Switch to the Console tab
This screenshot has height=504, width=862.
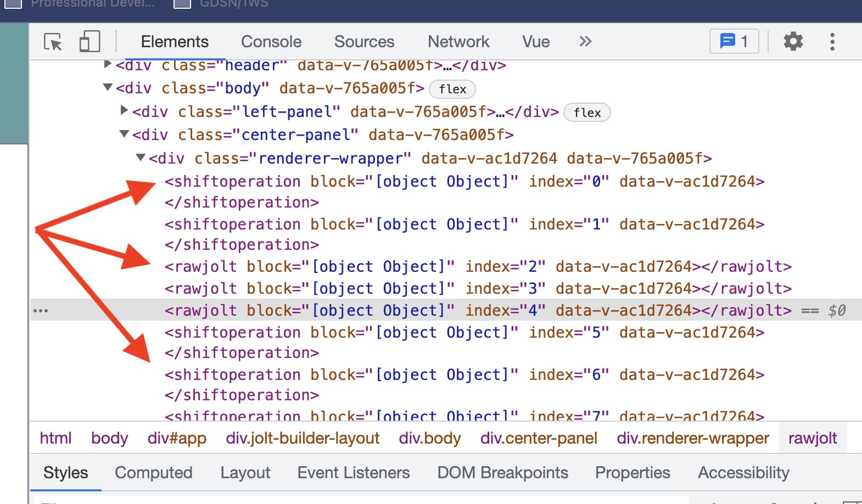[x=271, y=42]
